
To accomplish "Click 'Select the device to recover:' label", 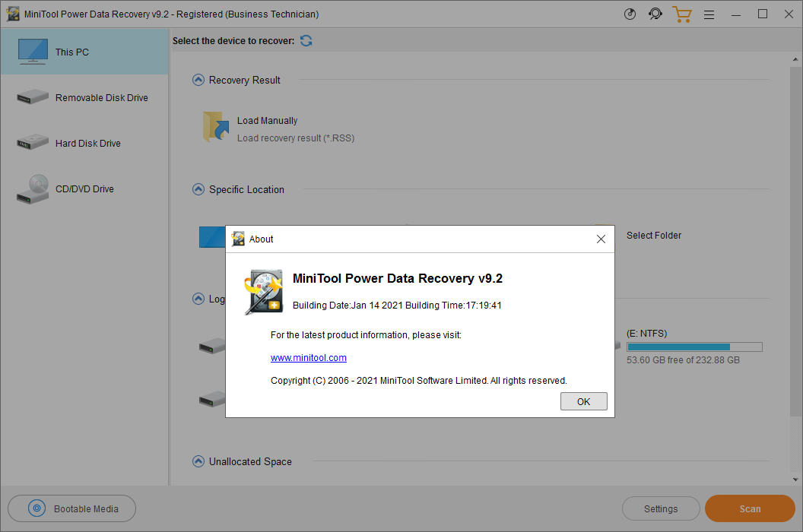I will [x=233, y=41].
